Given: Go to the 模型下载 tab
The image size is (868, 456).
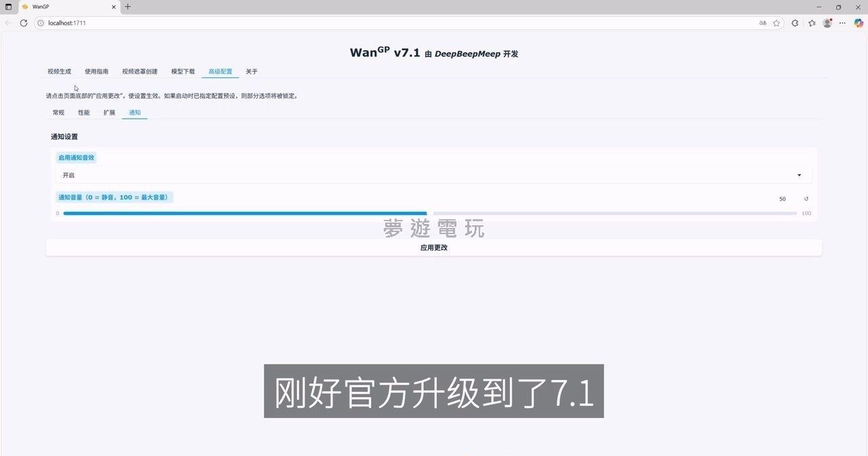Looking at the screenshot, I should [x=183, y=71].
